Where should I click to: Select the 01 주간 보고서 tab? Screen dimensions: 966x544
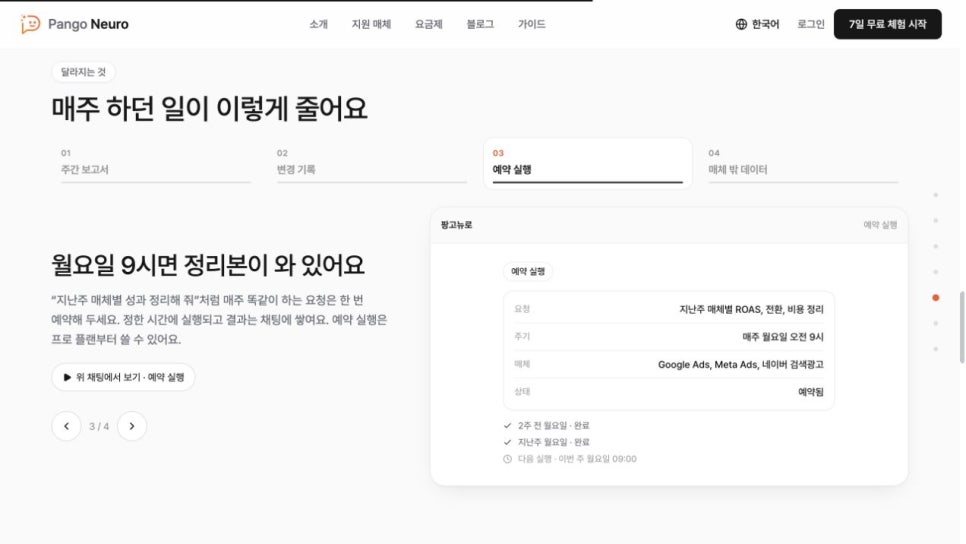click(155, 163)
